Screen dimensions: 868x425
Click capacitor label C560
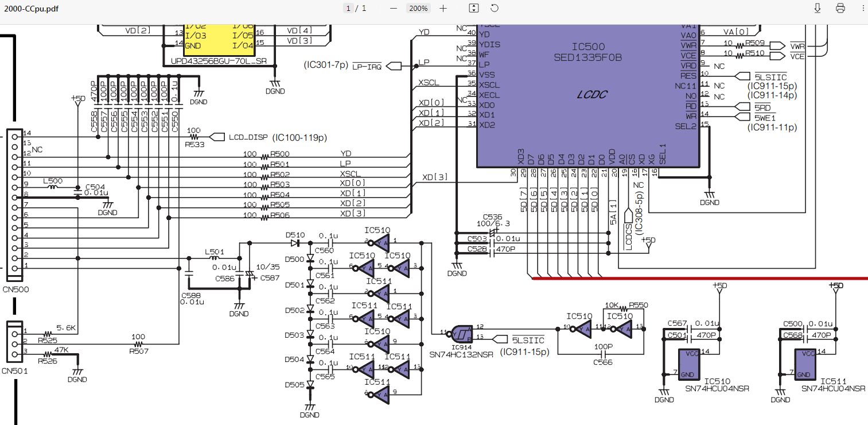coord(324,250)
